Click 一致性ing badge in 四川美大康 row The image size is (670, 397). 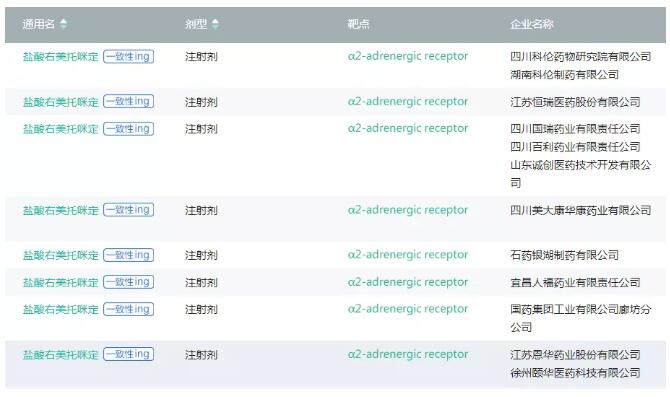coord(129,210)
